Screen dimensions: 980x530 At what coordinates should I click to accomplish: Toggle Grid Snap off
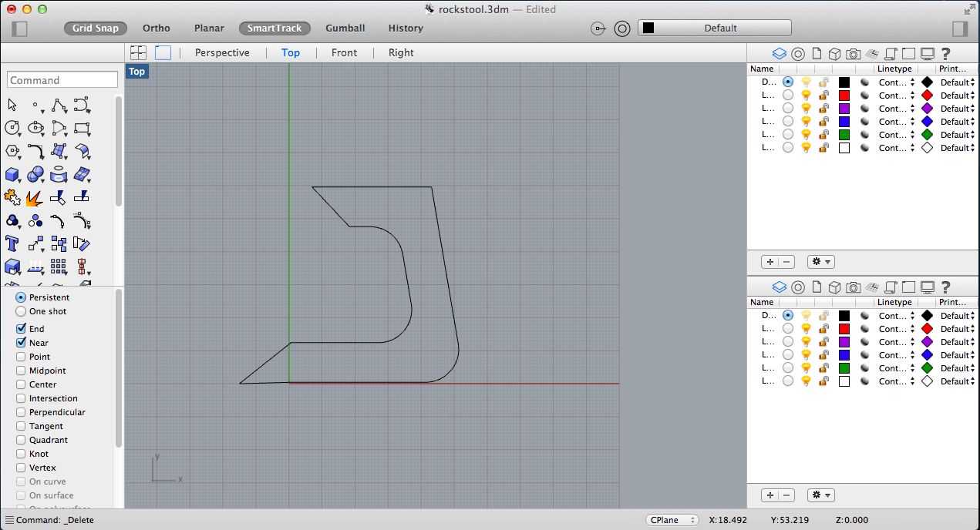[x=96, y=28]
